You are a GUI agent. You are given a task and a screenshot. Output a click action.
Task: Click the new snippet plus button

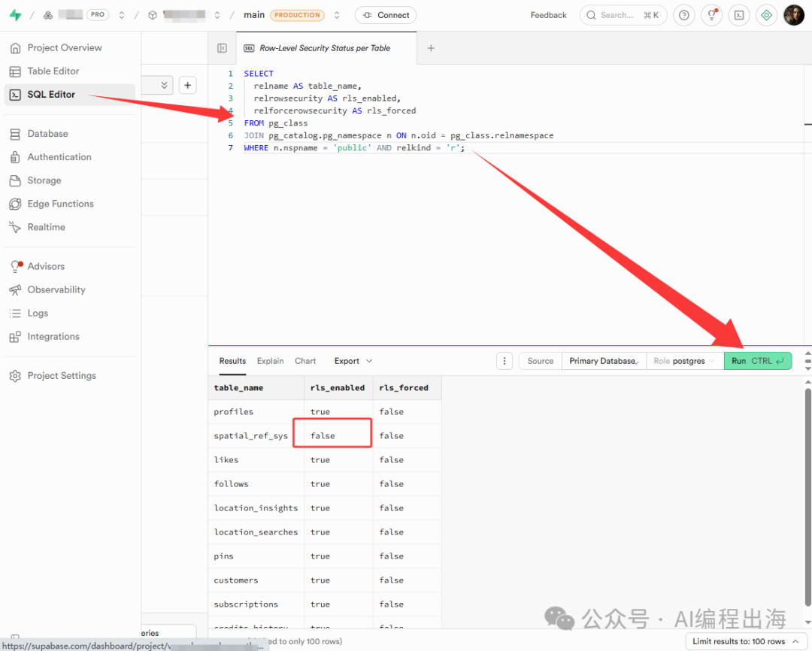point(187,85)
